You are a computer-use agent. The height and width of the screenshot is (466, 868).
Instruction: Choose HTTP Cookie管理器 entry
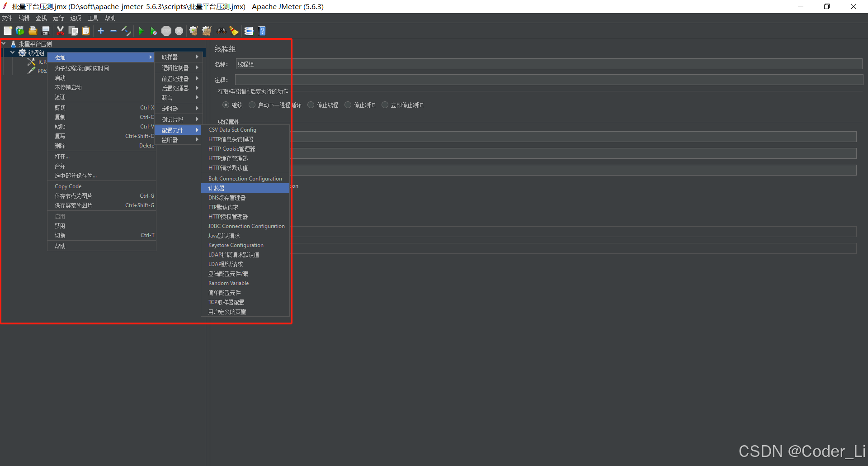pos(245,149)
